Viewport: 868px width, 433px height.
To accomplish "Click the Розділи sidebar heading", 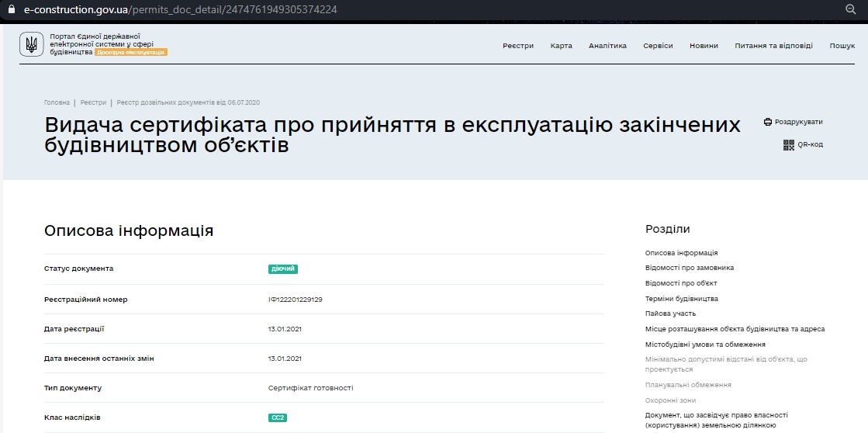I will tap(668, 229).
